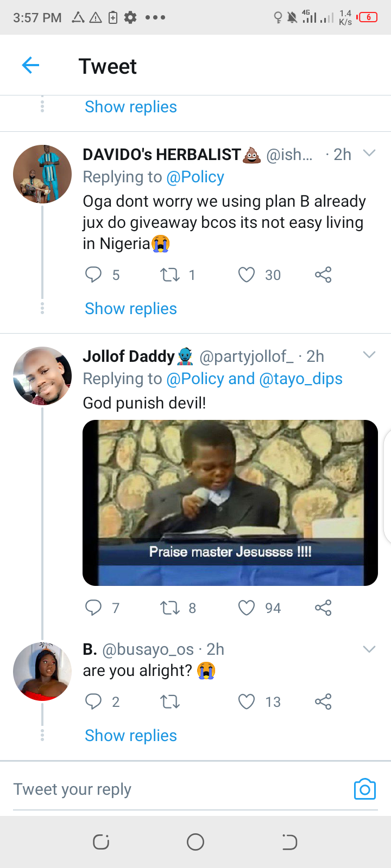391x868 pixels.
Task: Open the Praise master Jesus GIF
Action: 230,503
